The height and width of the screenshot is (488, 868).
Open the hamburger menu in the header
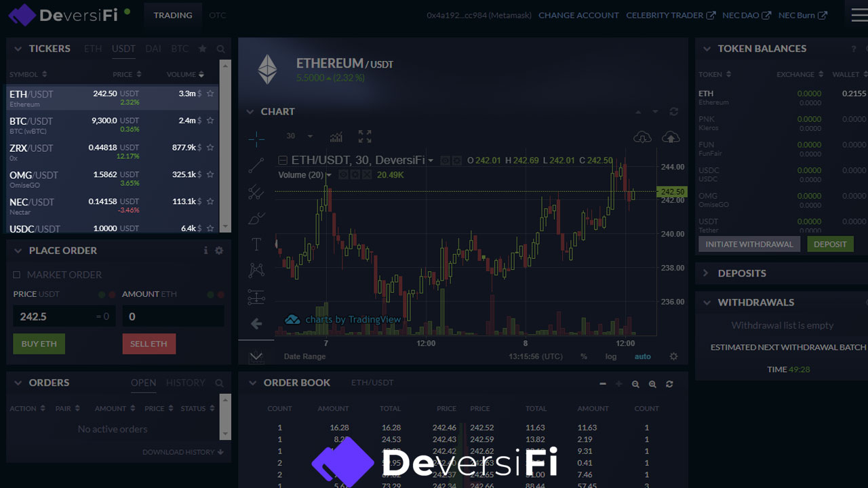tap(859, 15)
